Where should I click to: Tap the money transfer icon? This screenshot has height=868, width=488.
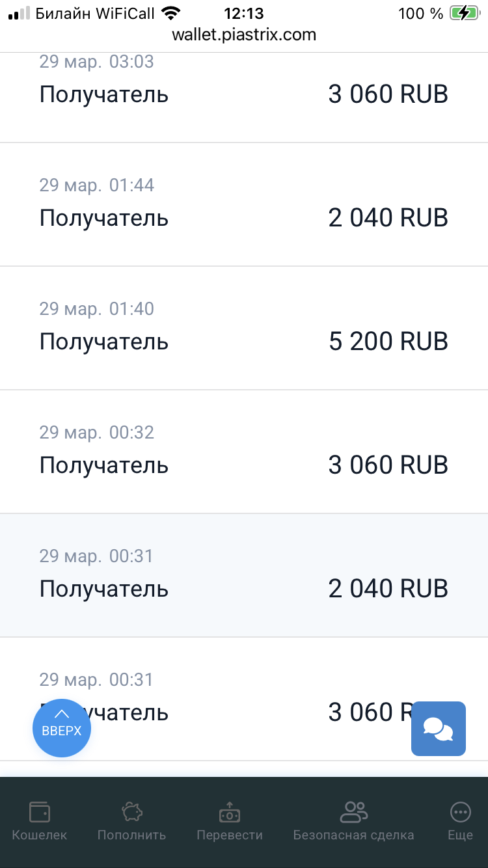click(x=230, y=812)
